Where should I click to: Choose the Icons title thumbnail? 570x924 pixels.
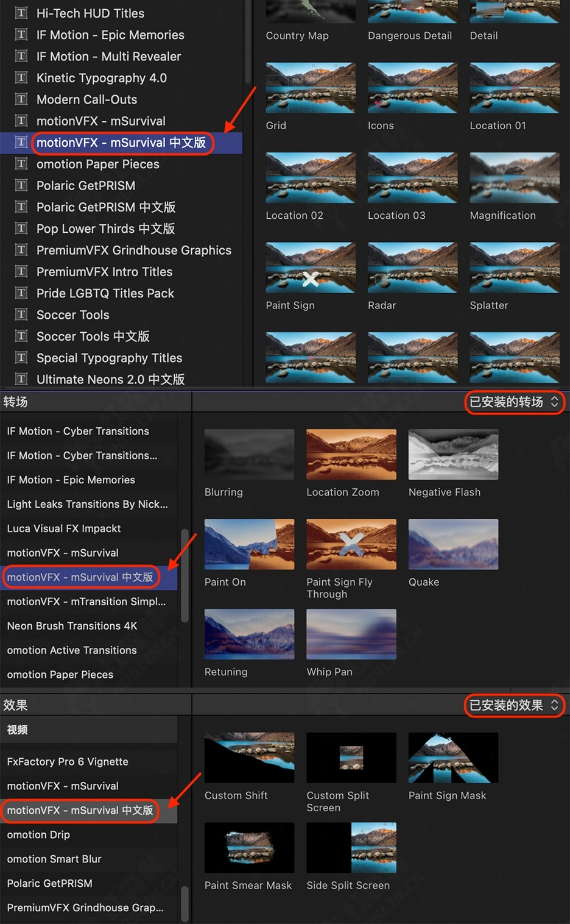point(412,88)
